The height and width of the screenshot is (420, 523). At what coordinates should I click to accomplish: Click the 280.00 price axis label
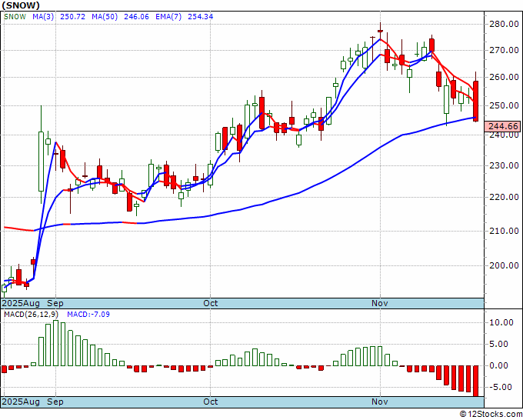pos(504,24)
